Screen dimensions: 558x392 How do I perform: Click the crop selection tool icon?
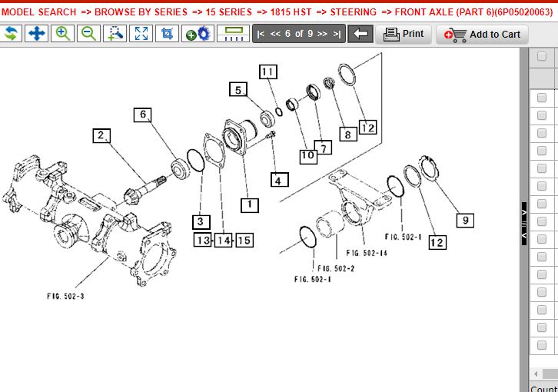(x=167, y=34)
